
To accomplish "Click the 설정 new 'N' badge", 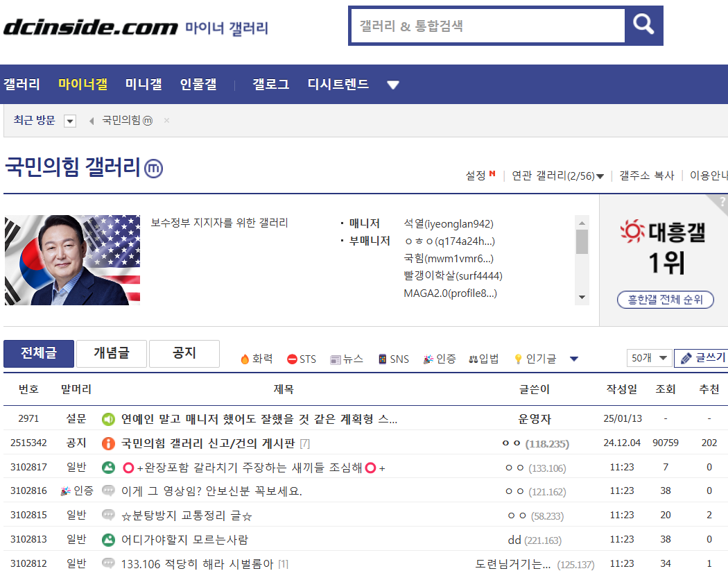I will (492, 173).
